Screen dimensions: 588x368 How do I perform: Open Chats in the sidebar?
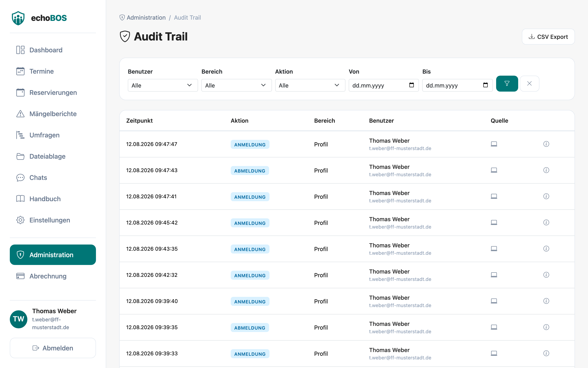53,177
